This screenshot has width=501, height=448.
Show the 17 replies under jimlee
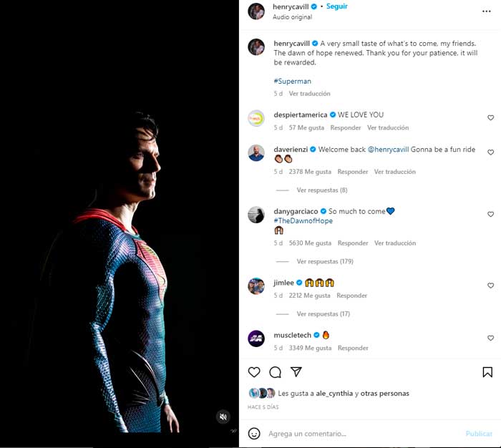coord(323,314)
